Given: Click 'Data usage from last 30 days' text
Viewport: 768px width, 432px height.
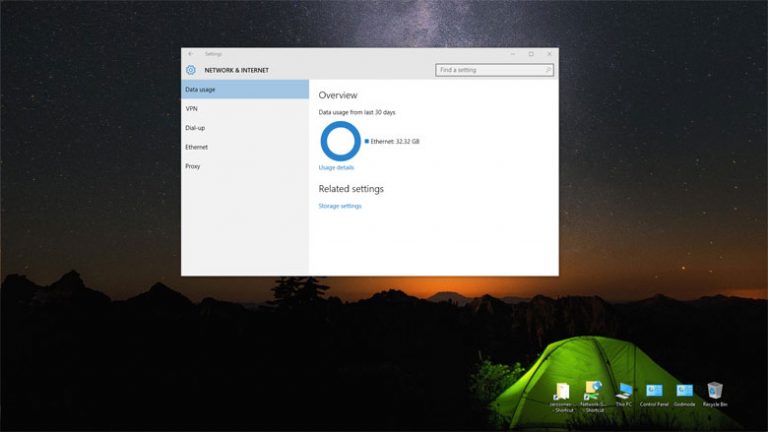Looking at the screenshot, I should coord(357,112).
